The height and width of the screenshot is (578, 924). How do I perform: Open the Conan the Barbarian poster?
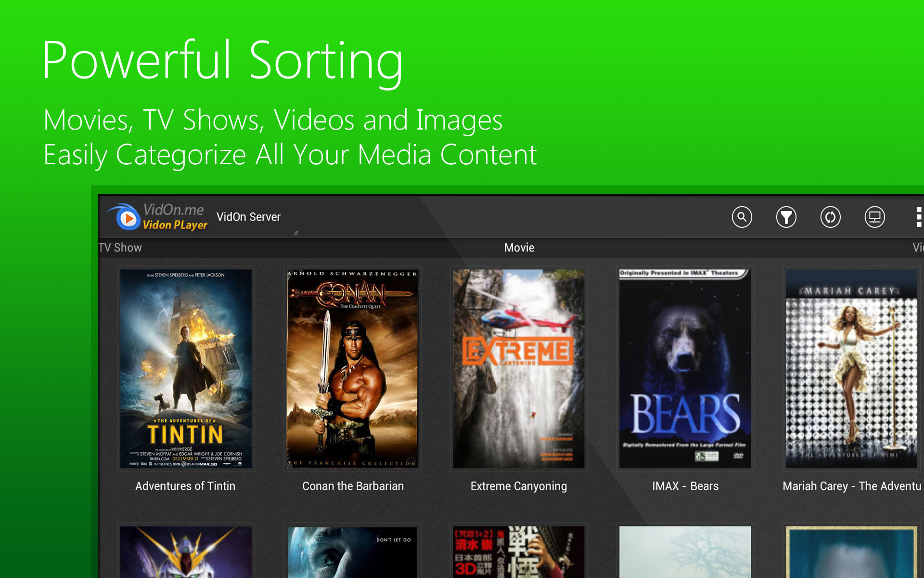tap(352, 368)
